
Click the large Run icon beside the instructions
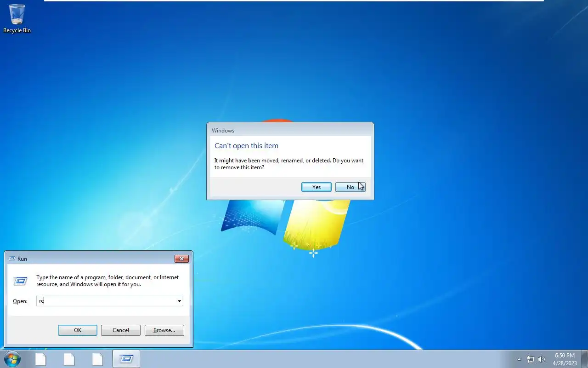20,281
